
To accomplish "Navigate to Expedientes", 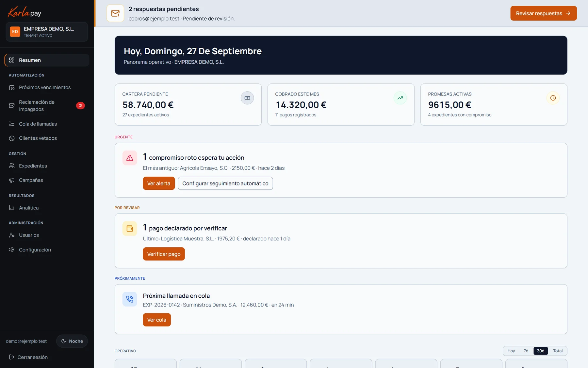I will 47,166.
